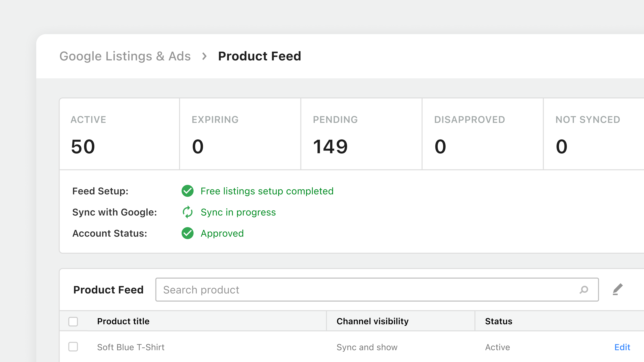The width and height of the screenshot is (644, 362).
Task: Click the circular sync-in-progress icon
Action: [188, 212]
